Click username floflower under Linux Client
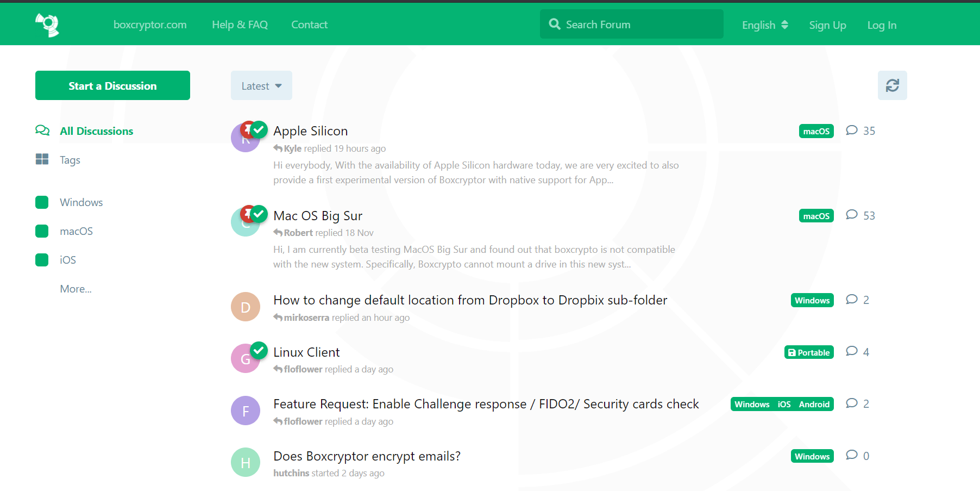 click(303, 369)
